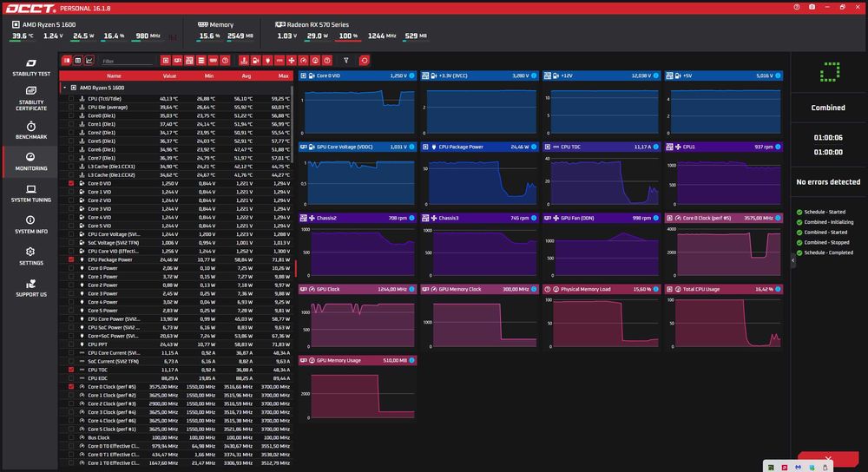Sort by the Avg column
The width and height of the screenshot is (868, 472).
pyautogui.click(x=247, y=75)
